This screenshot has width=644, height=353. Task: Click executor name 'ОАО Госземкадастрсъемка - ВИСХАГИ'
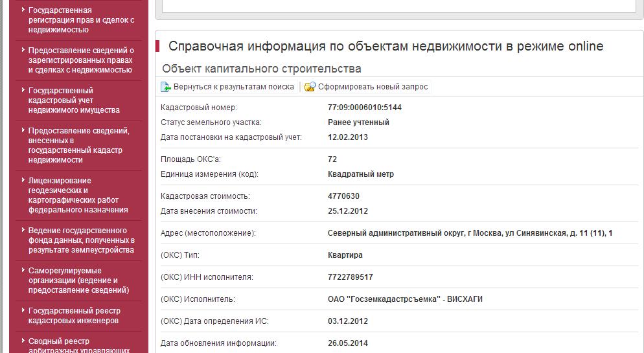tap(405, 299)
